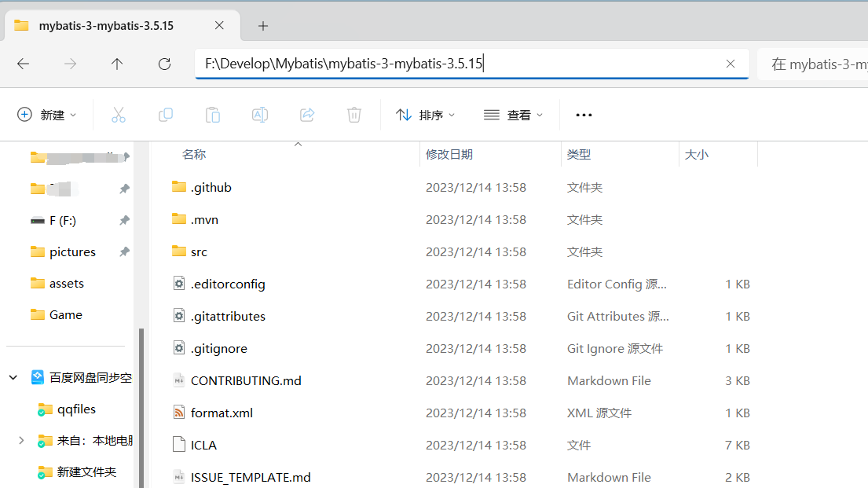The width and height of the screenshot is (868, 488).
Task: Select the format.xml file
Action: (222, 413)
